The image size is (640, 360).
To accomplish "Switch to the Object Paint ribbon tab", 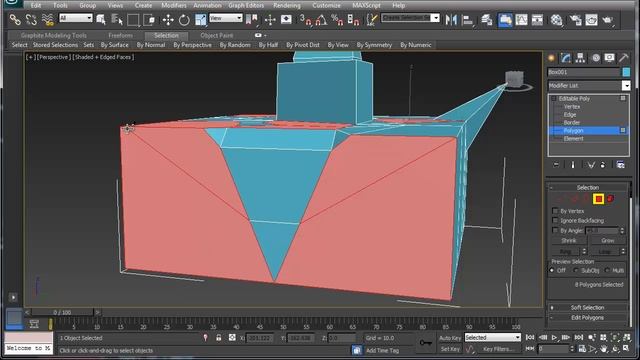I will click(x=217, y=36).
